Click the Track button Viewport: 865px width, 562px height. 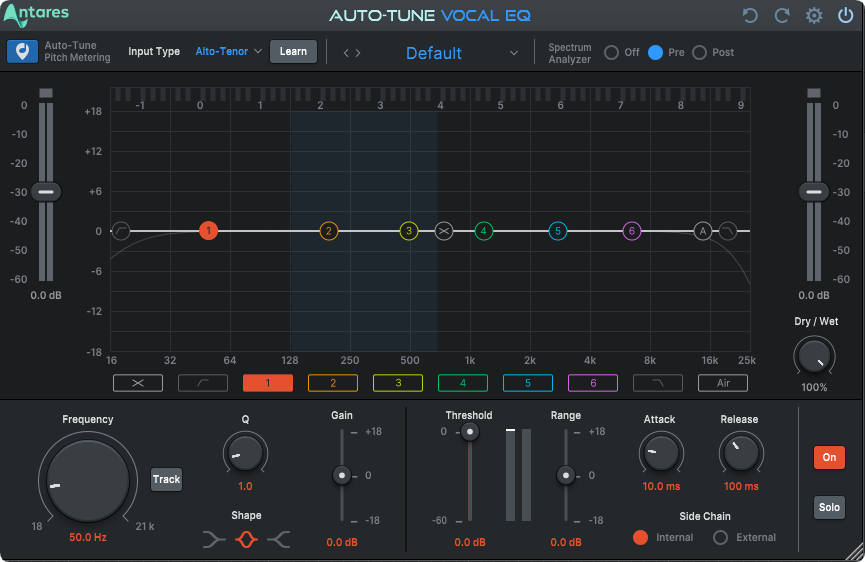(167, 479)
